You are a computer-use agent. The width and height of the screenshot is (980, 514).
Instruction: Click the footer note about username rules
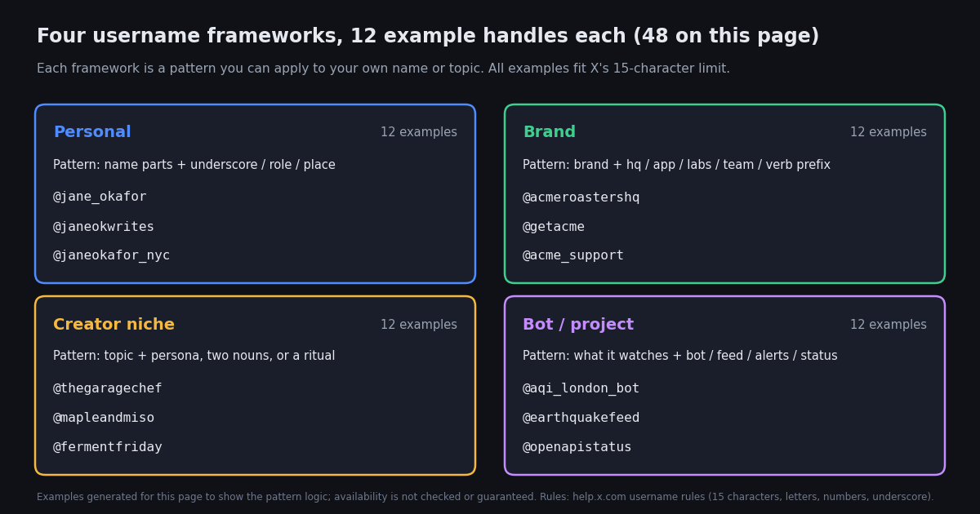(485, 497)
